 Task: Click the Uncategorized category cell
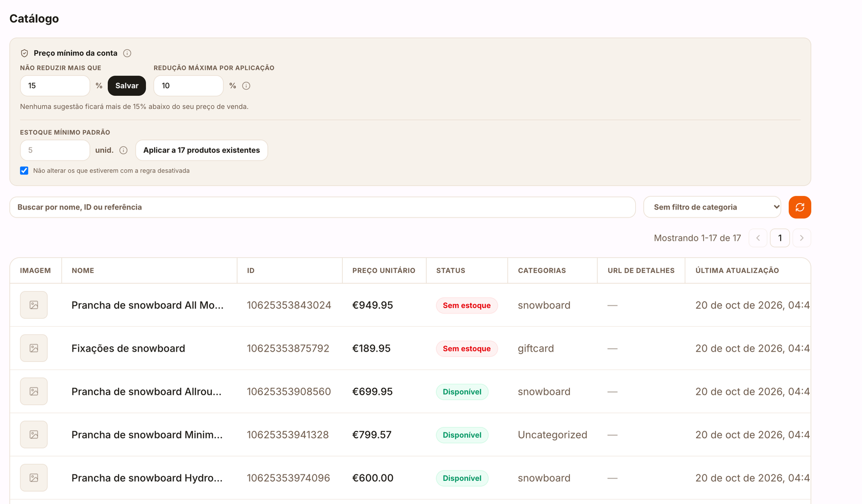(553, 435)
